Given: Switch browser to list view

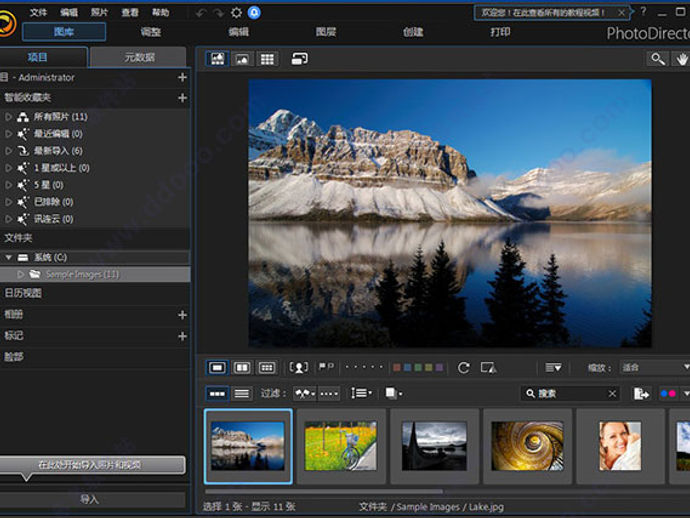Looking at the screenshot, I should 242,393.
